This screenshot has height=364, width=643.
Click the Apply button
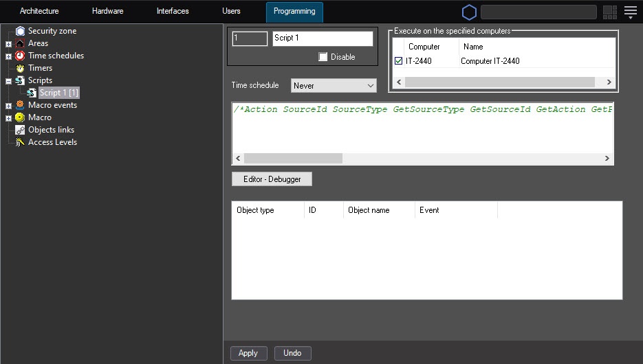248,353
